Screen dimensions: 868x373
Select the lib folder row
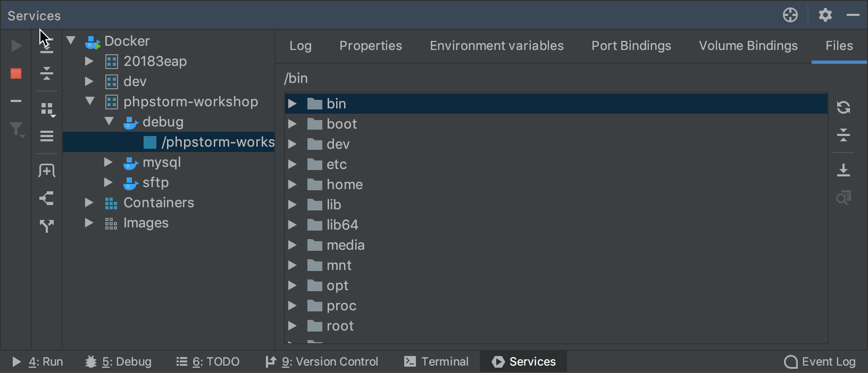pyautogui.click(x=556, y=205)
